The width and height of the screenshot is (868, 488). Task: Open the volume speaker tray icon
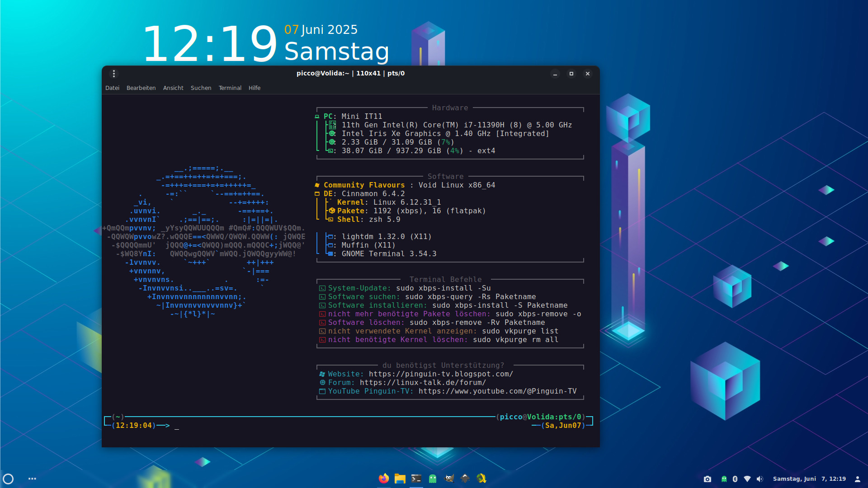pos(759,479)
